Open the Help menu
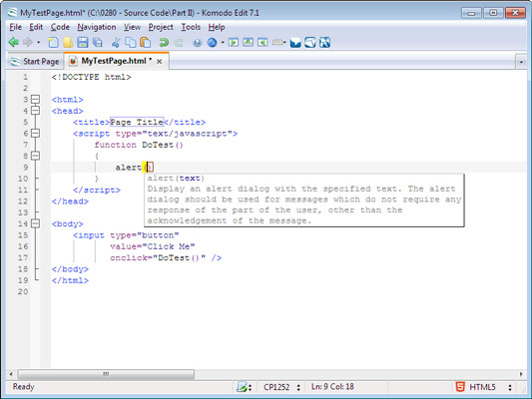 point(217,27)
